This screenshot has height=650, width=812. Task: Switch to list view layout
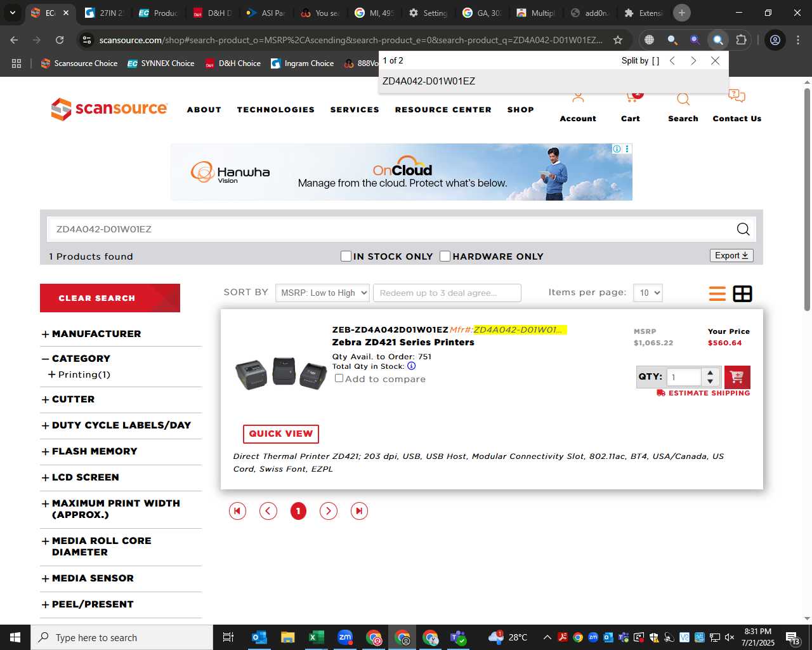717,293
